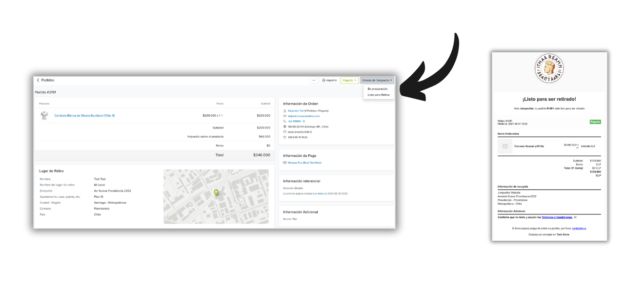
Task: Click the Imprimir print button
Action: point(329,80)
